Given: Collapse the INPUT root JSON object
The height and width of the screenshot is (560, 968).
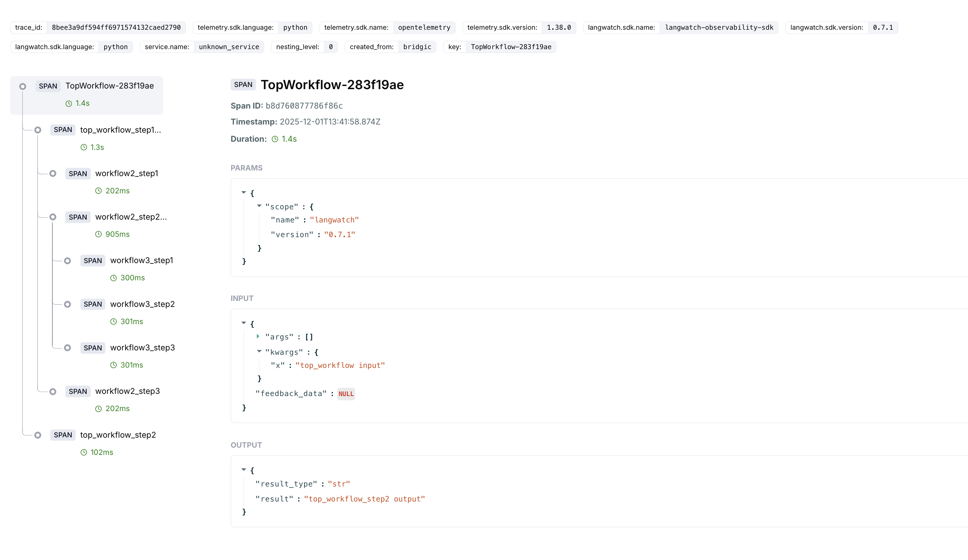Looking at the screenshot, I should tap(243, 323).
